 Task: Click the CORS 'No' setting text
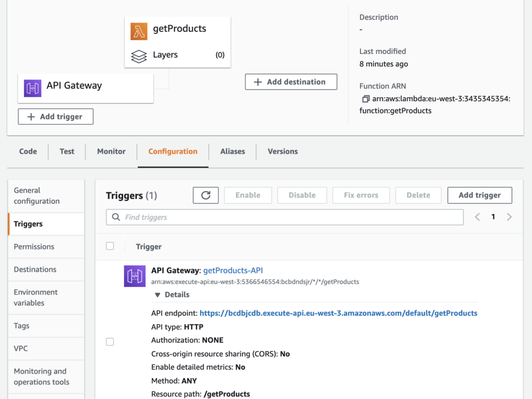pos(285,354)
